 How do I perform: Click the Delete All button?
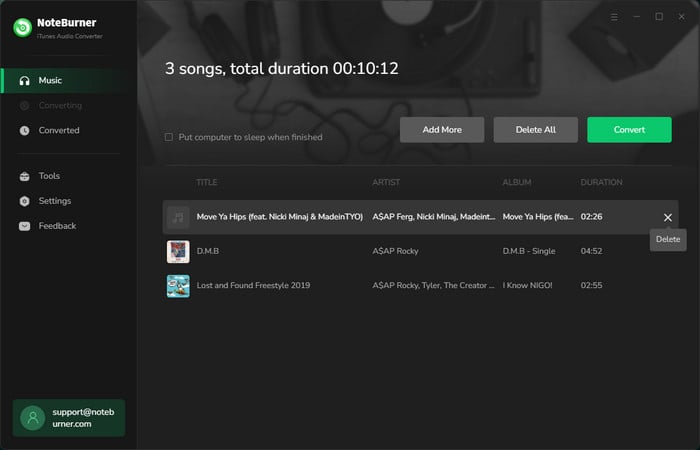tap(536, 130)
